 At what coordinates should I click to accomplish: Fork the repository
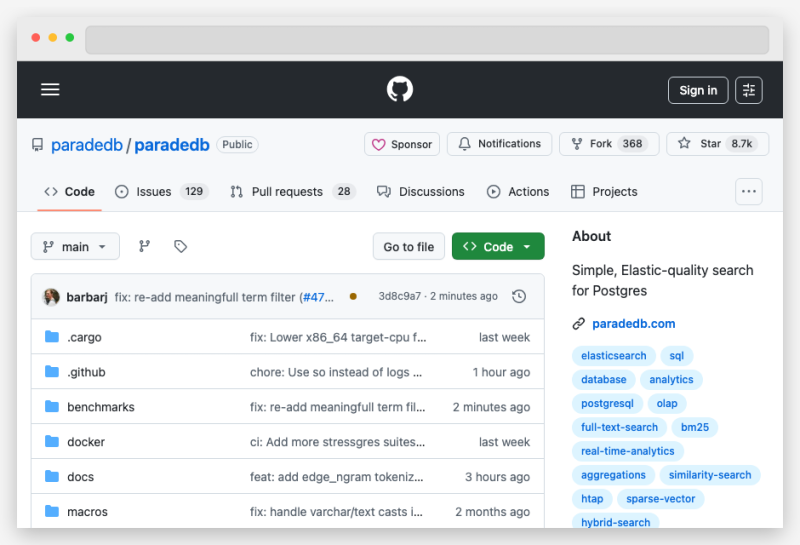609,144
